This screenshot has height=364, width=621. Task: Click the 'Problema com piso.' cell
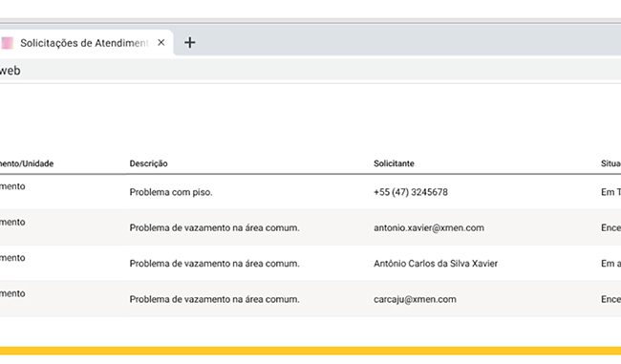point(171,192)
